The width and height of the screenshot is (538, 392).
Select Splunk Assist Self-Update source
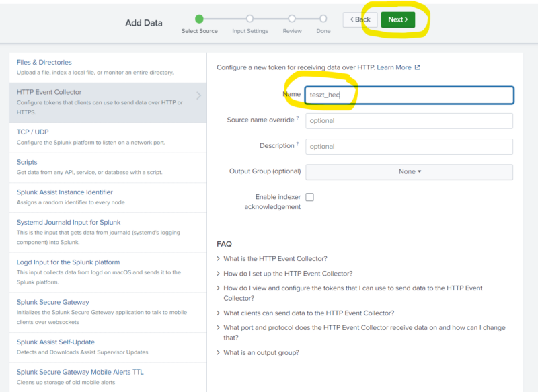(108, 348)
